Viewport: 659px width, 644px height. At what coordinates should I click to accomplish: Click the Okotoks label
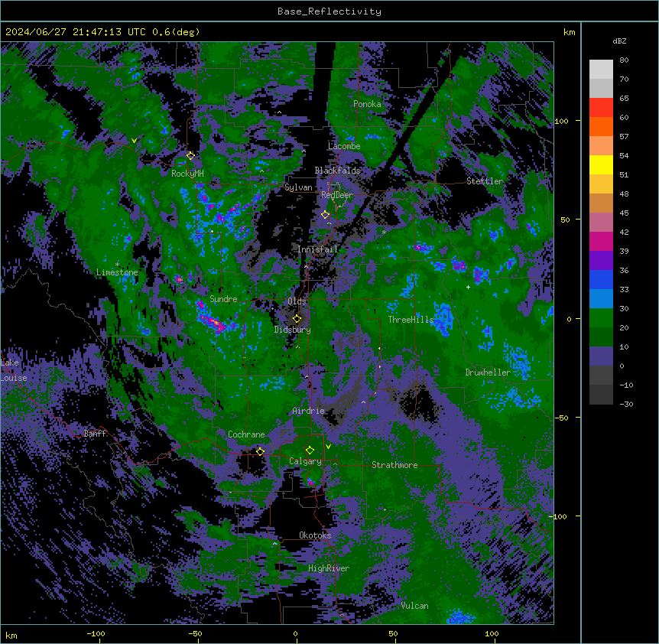(x=315, y=535)
